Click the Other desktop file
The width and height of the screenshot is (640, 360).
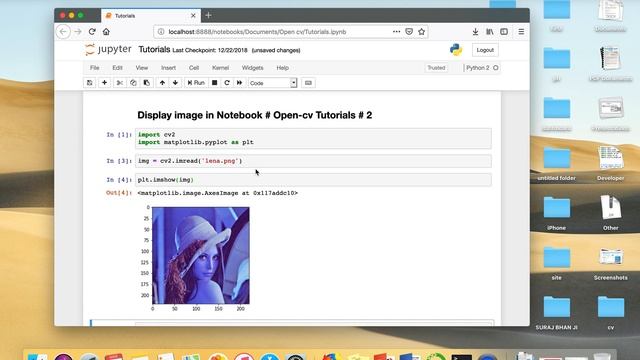coord(611,213)
